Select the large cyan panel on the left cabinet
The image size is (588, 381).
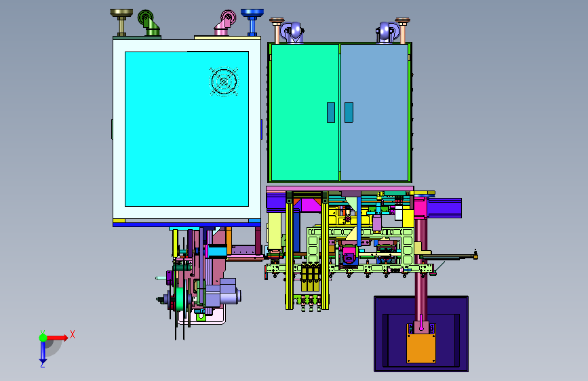(x=187, y=129)
